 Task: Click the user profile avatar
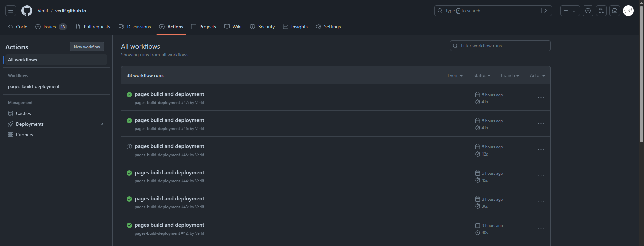pyautogui.click(x=628, y=11)
